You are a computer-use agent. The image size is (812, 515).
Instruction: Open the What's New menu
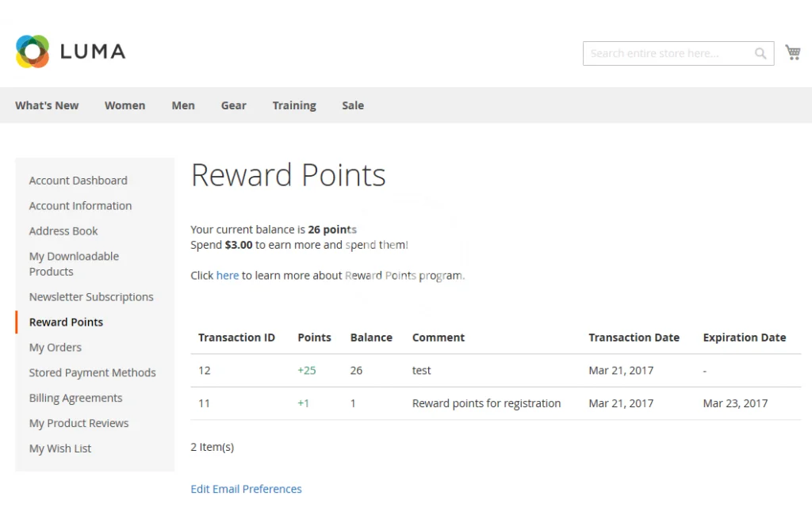[47, 105]
